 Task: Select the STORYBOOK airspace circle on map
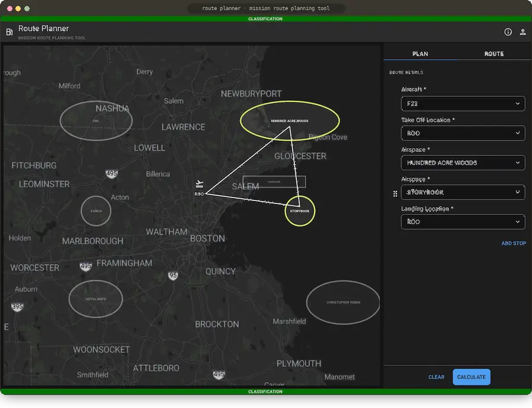pyautogui.click(x=300, y=211)
